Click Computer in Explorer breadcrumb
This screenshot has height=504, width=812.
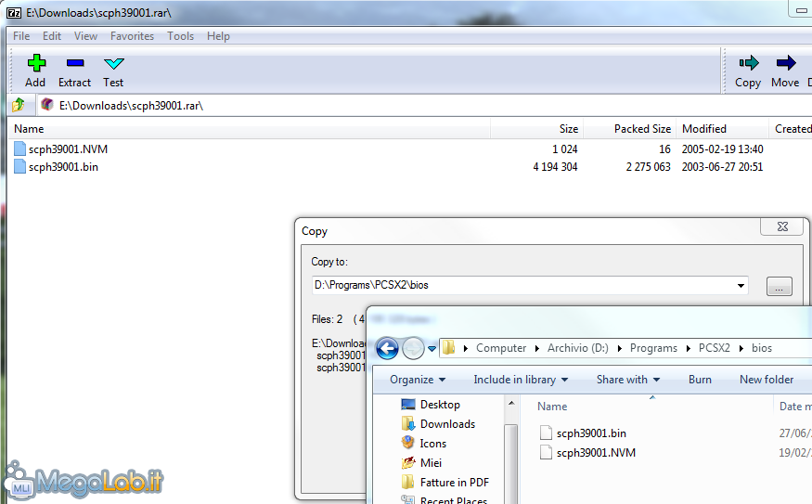coord(501,348)
